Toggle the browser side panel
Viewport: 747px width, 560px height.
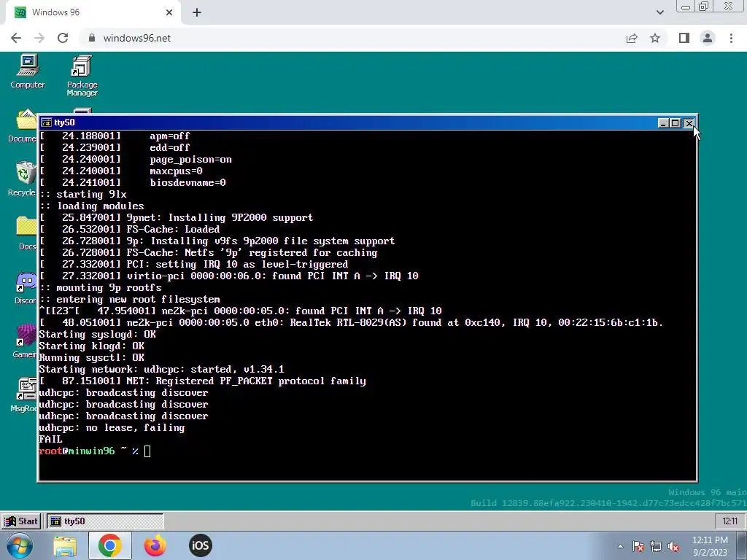(x=684, y=38)
